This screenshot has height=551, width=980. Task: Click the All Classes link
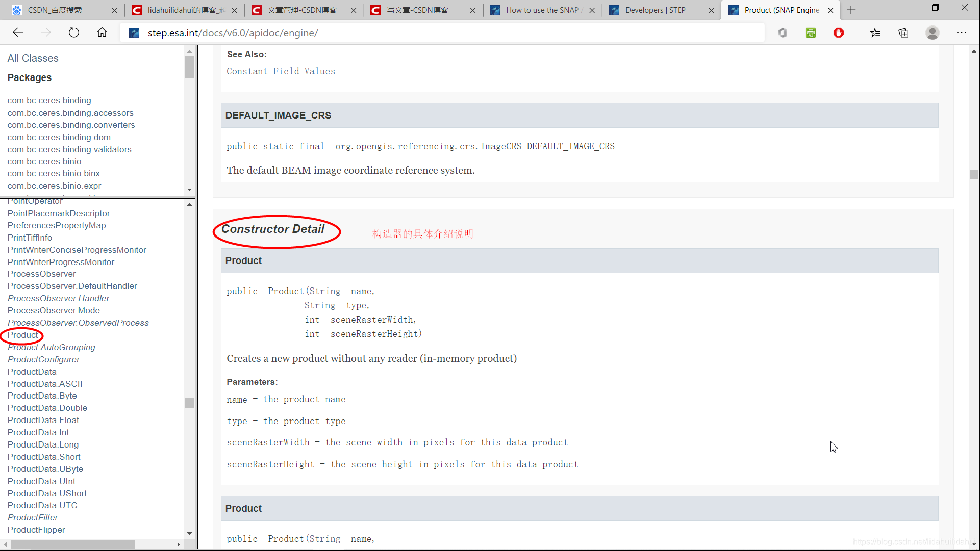point(33,58)
